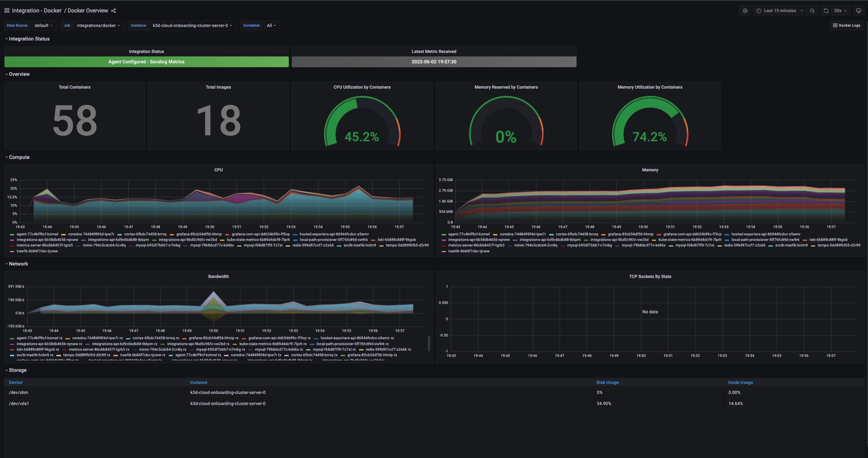The height and width of the screenshot is (458, 868).
Task: Open the Docker Logs dashboard link
Action: coord(847,26)
